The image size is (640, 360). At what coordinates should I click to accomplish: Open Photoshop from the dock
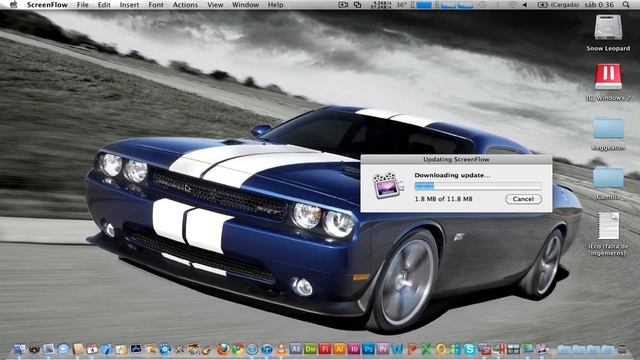click(369, 349)
